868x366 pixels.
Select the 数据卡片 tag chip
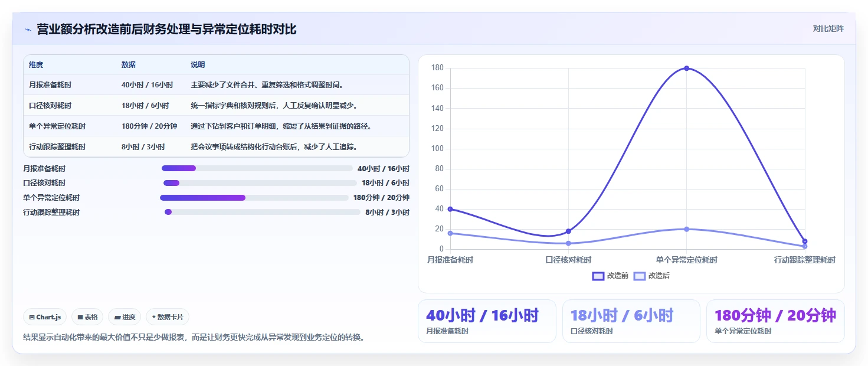pos(168,317)
